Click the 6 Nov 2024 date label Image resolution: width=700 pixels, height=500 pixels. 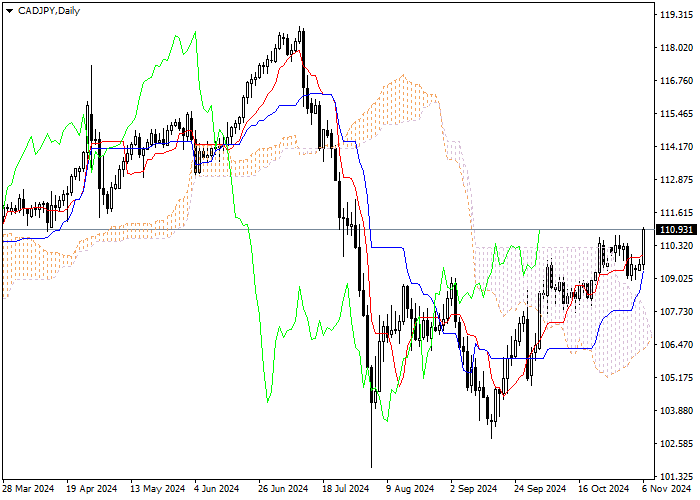pos(667,489)
